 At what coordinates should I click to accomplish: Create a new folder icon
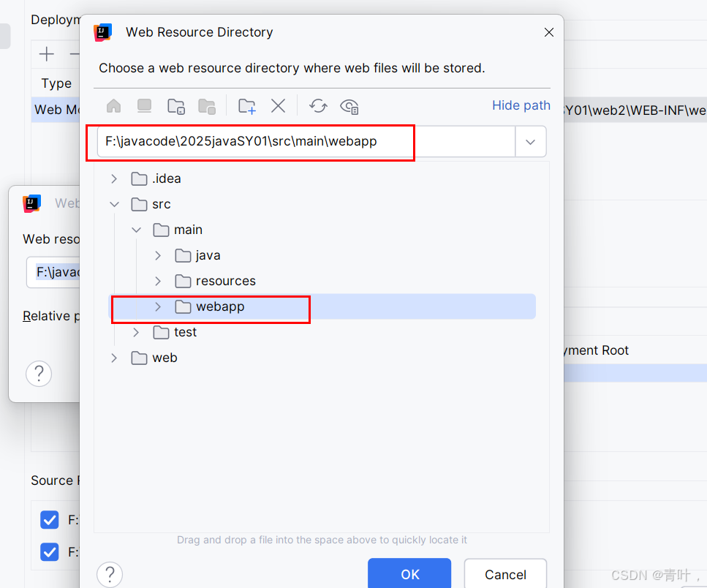pyautogui.click(x=246, y=107)
